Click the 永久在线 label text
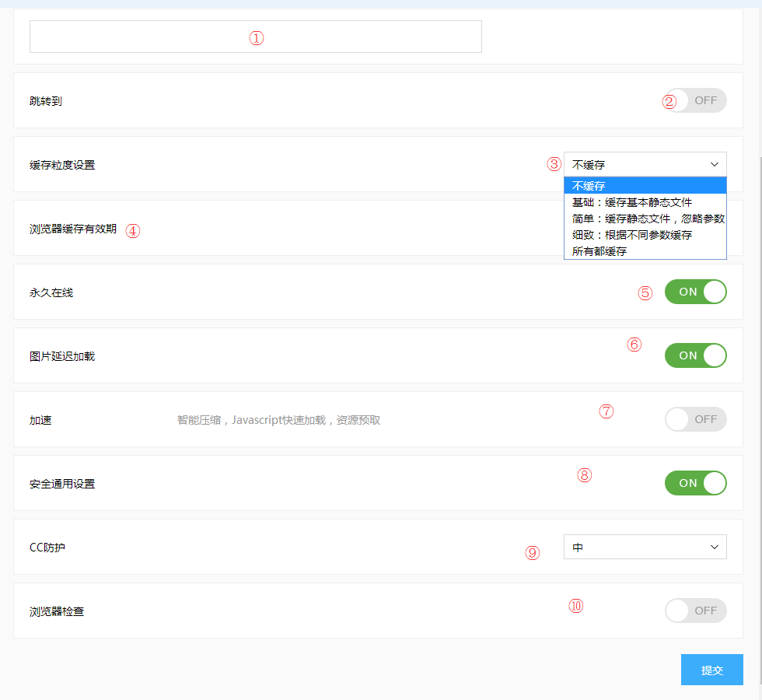 pos(51,292)
